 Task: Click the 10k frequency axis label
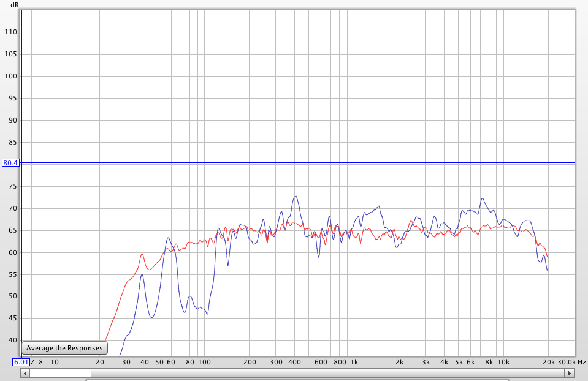tap(503, 362)
